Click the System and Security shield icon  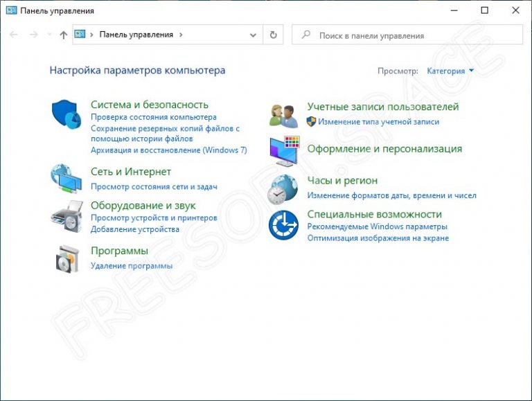pyautogui.click(x=66, y=114)
